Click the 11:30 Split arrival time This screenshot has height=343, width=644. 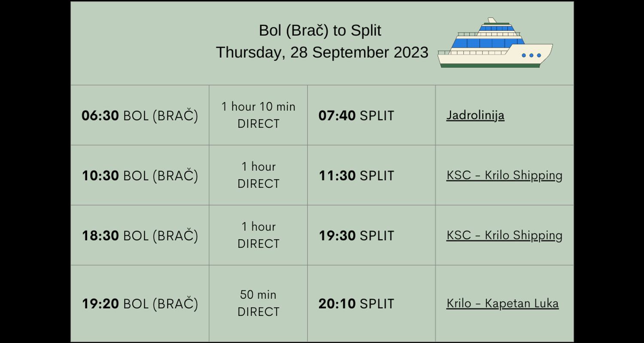click(356, 176)
